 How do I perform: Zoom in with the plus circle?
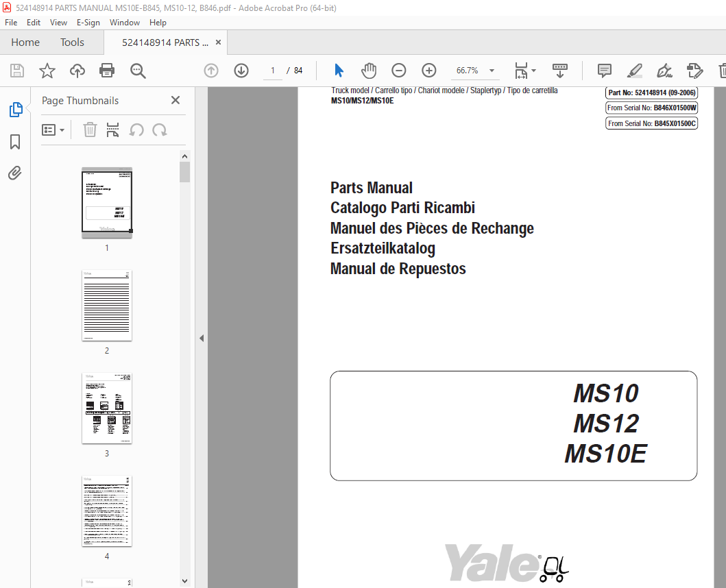429,71
